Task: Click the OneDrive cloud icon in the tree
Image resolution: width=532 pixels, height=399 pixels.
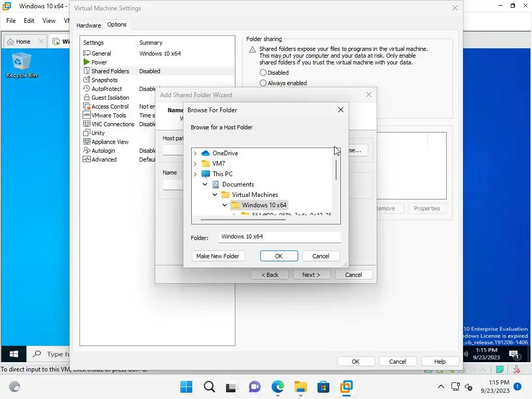Action: [206, 153]
